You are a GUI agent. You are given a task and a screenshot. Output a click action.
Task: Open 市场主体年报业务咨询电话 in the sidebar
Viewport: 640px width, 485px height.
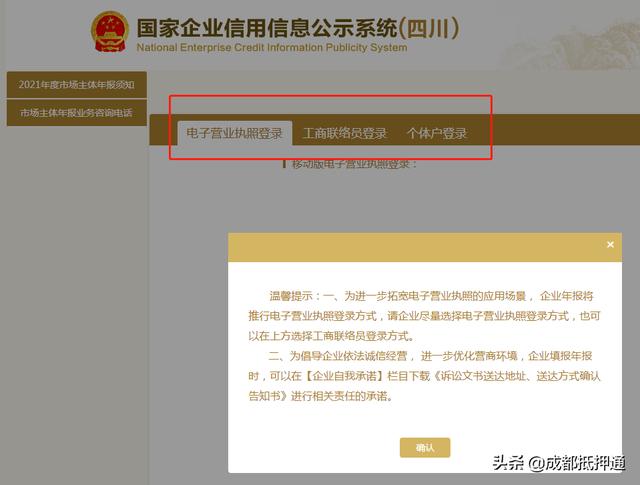(x=76, y=113)
